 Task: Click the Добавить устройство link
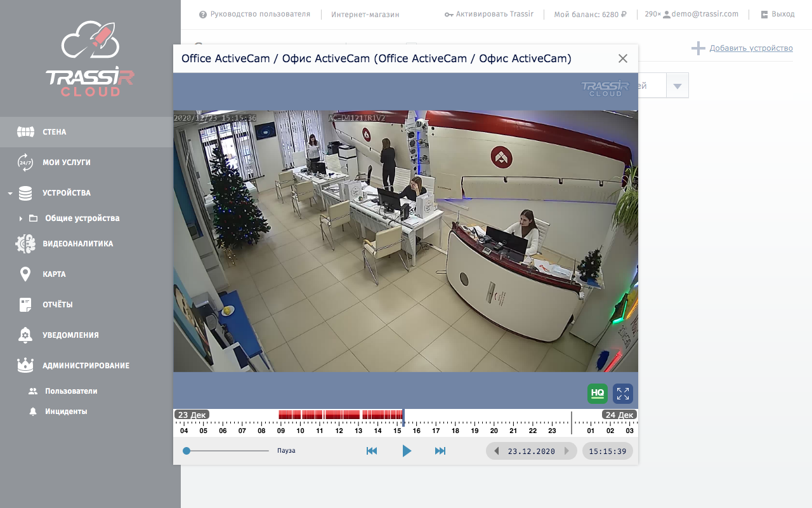750,48
